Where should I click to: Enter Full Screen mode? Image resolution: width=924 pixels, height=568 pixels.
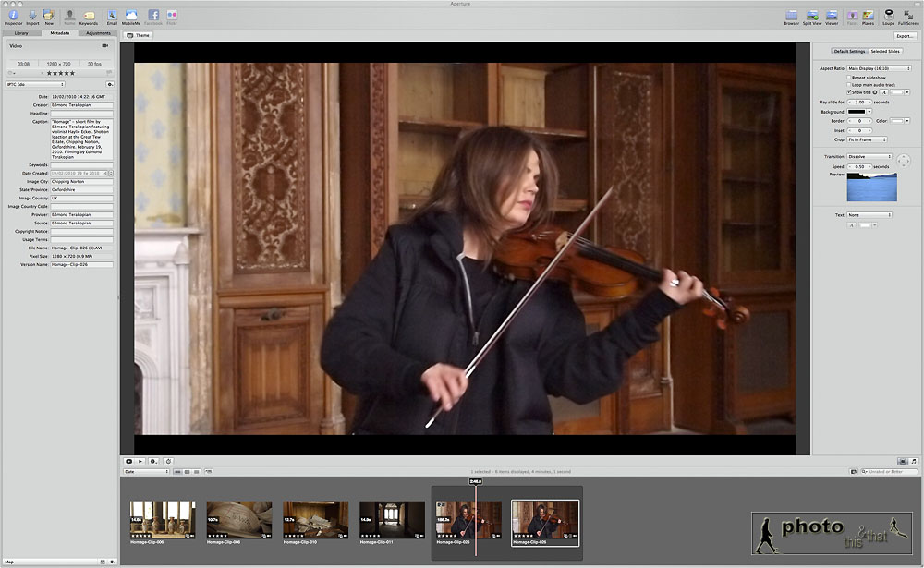pos(908,15)
